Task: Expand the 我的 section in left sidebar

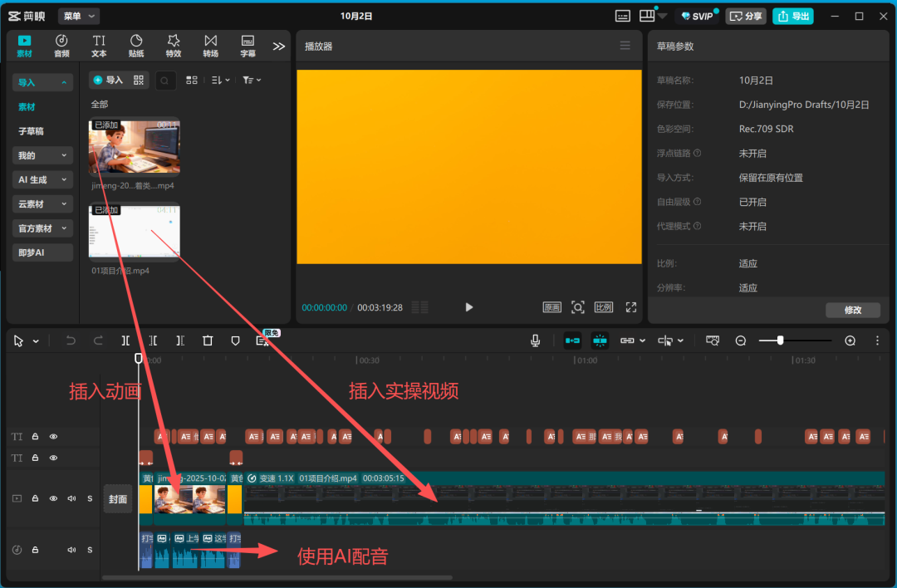Action: pyautogui.click(x=42, y=155)
